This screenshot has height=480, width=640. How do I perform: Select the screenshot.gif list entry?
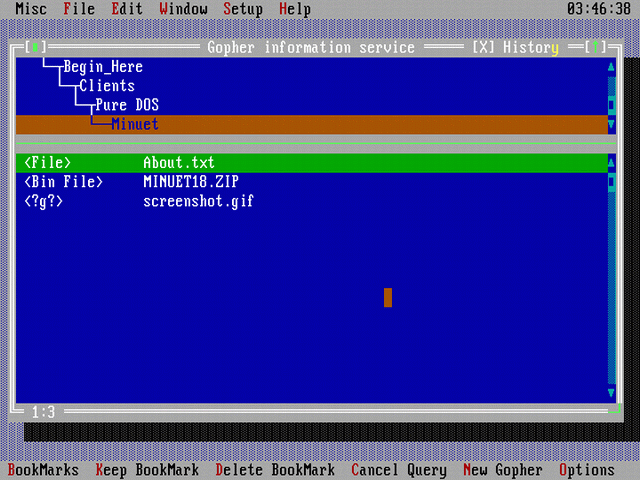pos(198,200)
